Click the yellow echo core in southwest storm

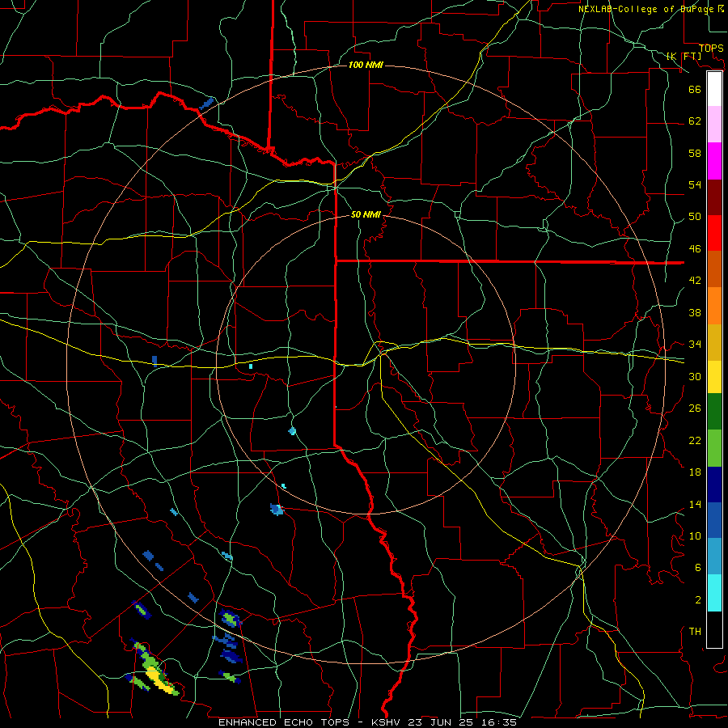pos(159,680)
